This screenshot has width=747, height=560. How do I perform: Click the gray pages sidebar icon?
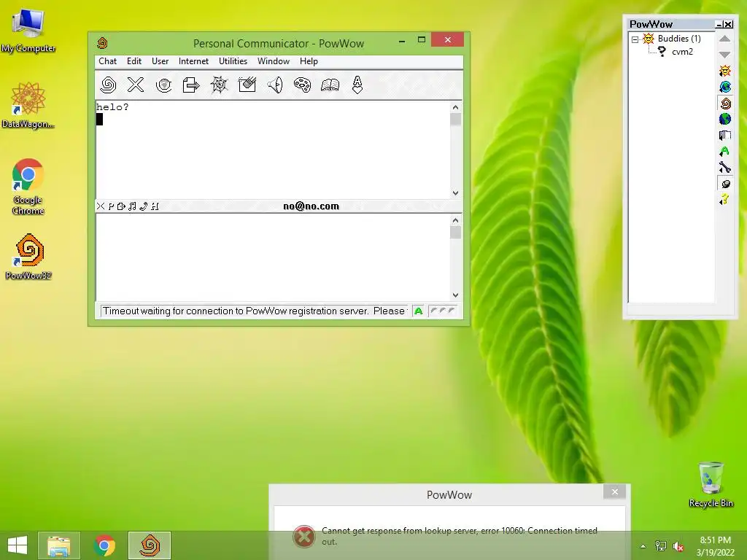(x=724, y=135)
